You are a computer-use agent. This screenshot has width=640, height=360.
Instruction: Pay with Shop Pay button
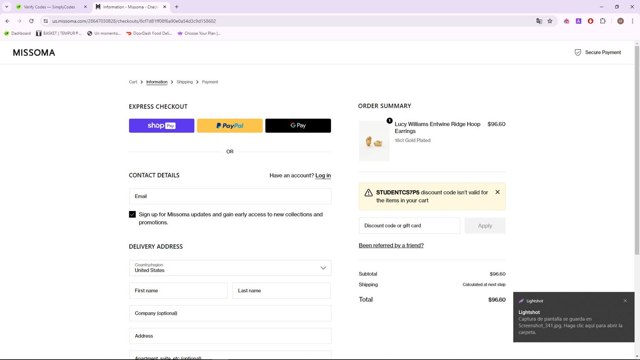(x=162, y=126)
